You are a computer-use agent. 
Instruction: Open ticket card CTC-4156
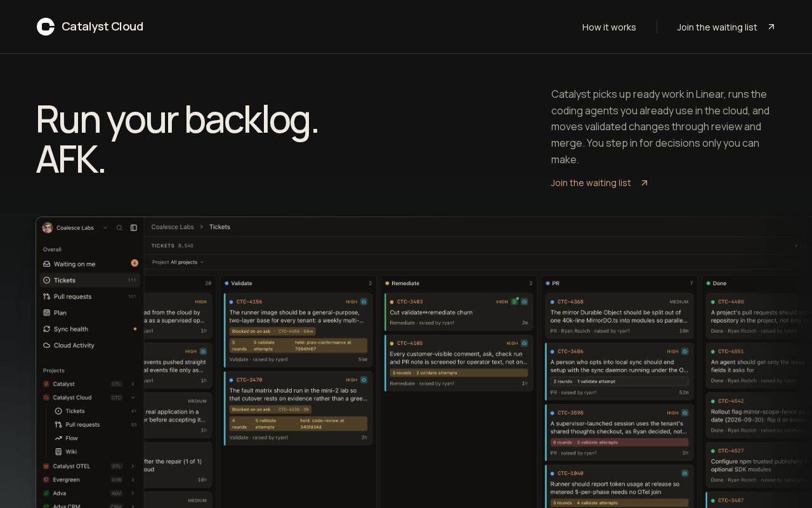tap(298, 328)
